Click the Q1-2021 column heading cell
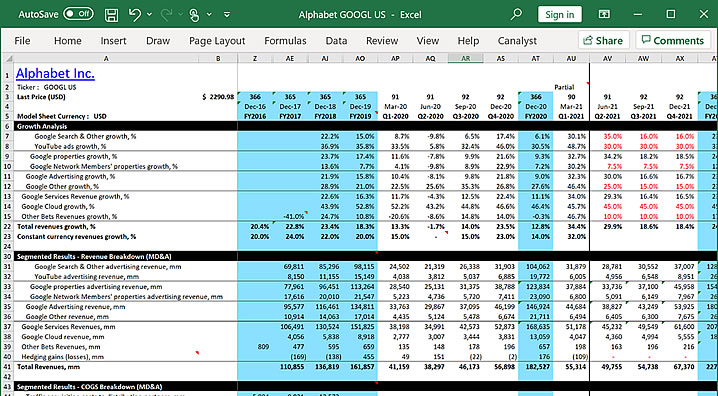The width and height of the screenshot is (718, 396). [x=571, y=116]
